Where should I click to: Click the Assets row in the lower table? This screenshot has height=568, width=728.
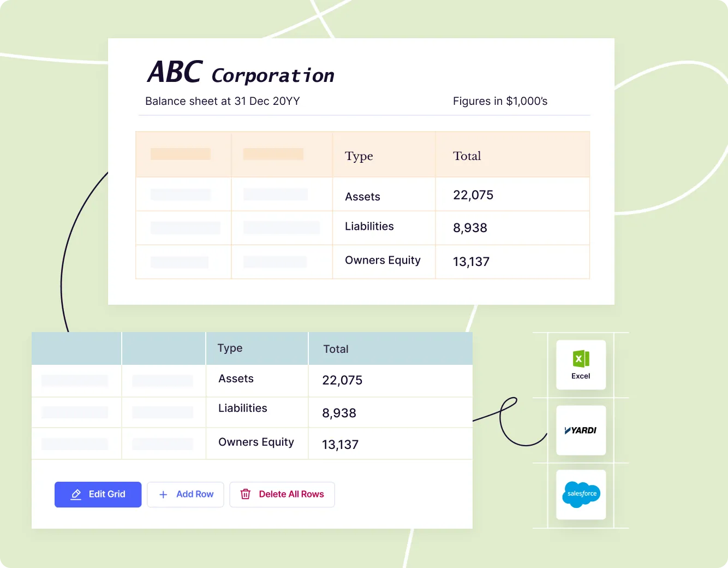pyautogui.click(x=236, y=378)
